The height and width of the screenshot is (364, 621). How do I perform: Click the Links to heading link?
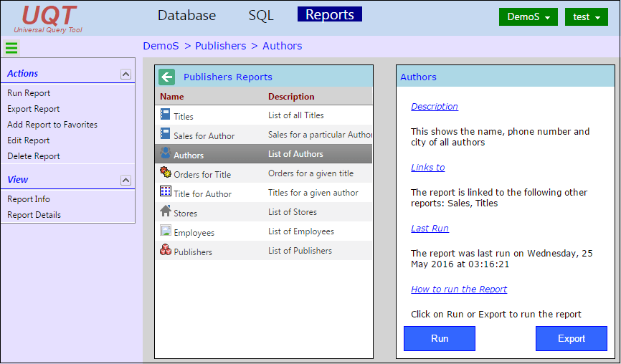pyautogui.click(x=427, y=168)
